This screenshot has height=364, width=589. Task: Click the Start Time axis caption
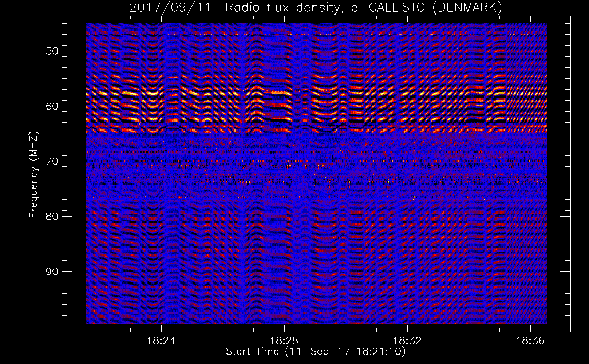[316, 352]
